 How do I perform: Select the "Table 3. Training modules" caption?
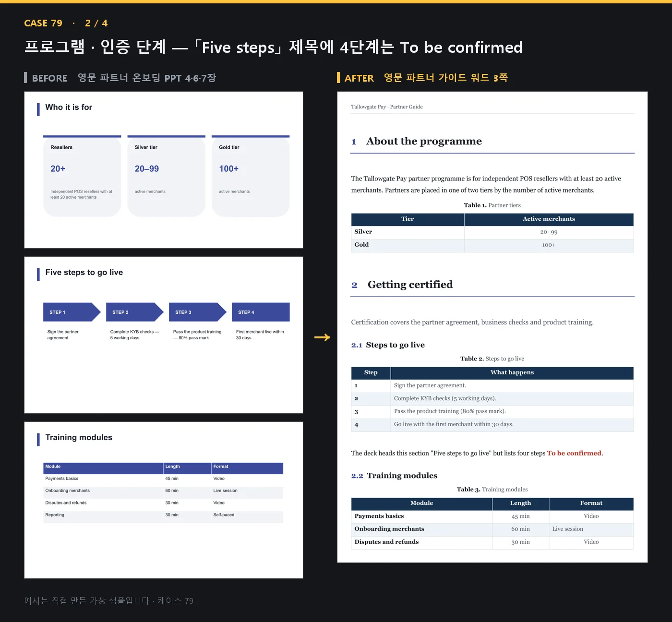pyautogui.click(x=492, y=490)
